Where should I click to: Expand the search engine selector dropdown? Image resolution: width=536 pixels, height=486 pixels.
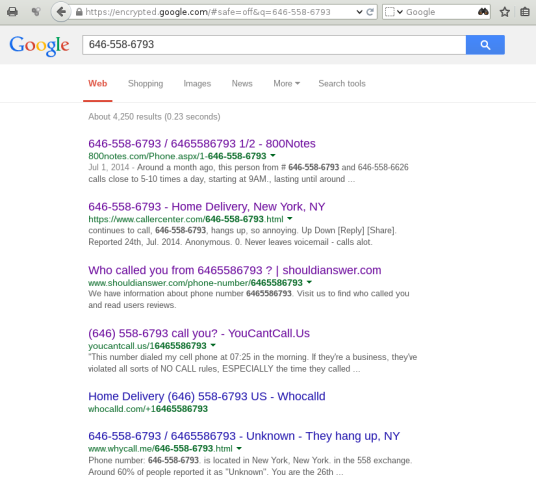tap(393, 12)
